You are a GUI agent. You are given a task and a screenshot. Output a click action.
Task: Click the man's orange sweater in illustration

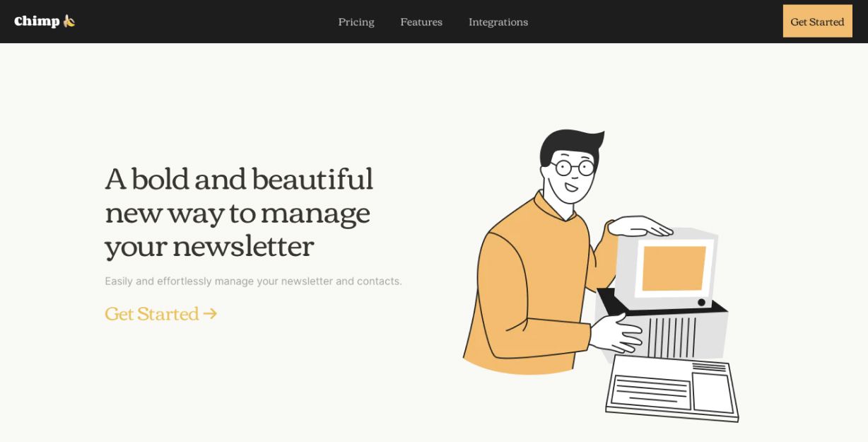coord(530,290)
